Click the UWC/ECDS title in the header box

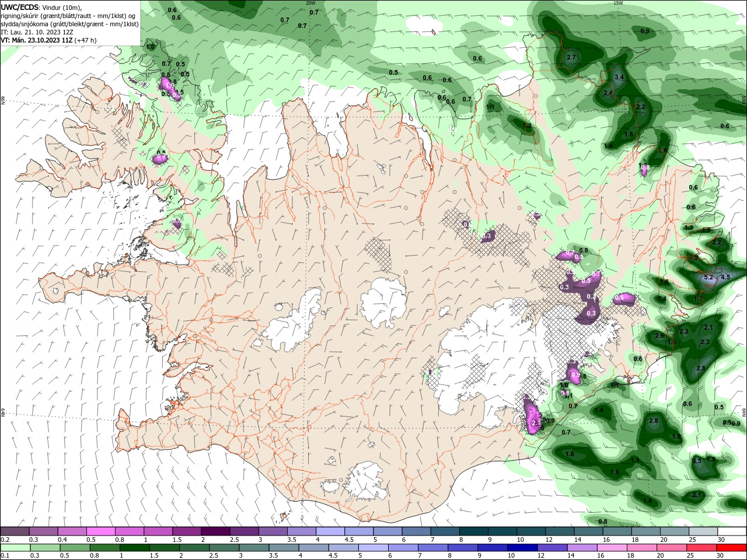(x=20, y=7)
